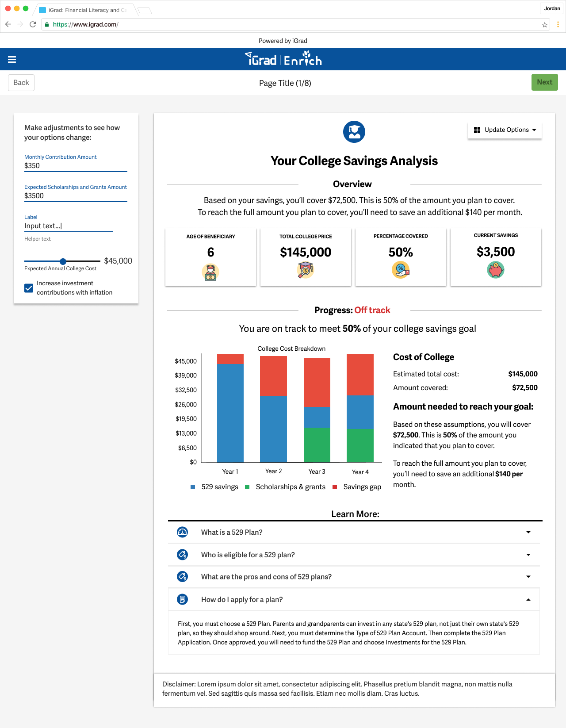Click the Year 1 bar in the chart
This screenshot has width=566, height=728.
tap(230, 408)
